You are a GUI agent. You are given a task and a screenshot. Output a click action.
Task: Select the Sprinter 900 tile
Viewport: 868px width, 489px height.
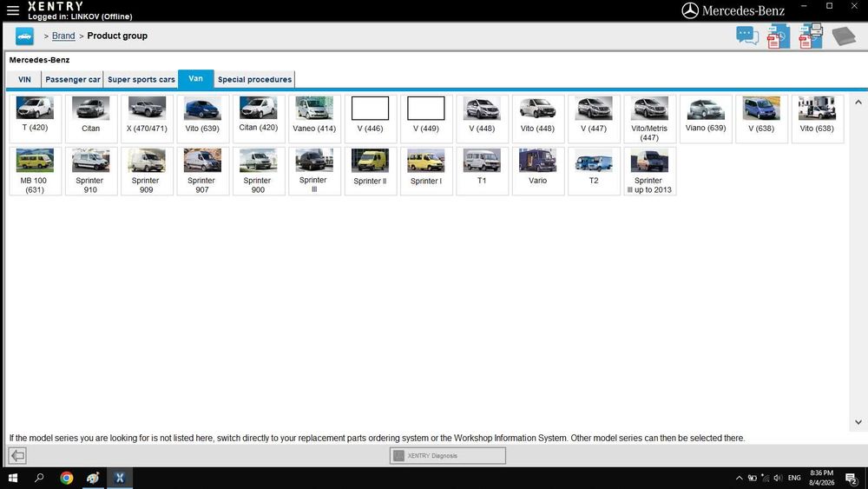point(259,171)
